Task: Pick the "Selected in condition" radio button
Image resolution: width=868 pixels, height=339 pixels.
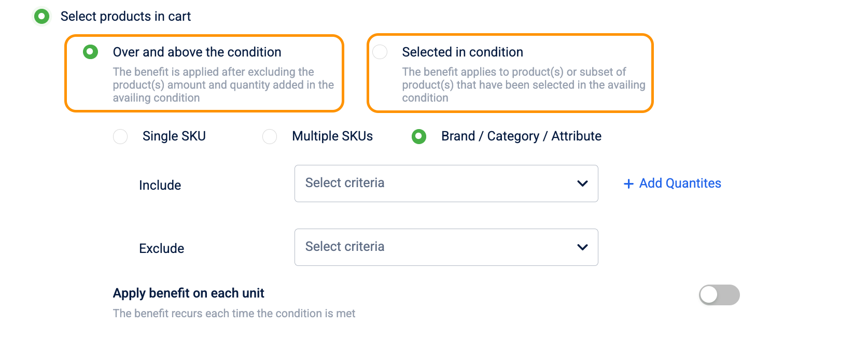Action: tap(380, 52)
